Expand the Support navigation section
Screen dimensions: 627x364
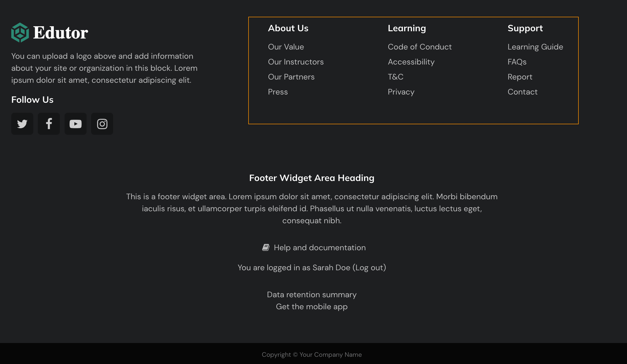click(525, 28)
